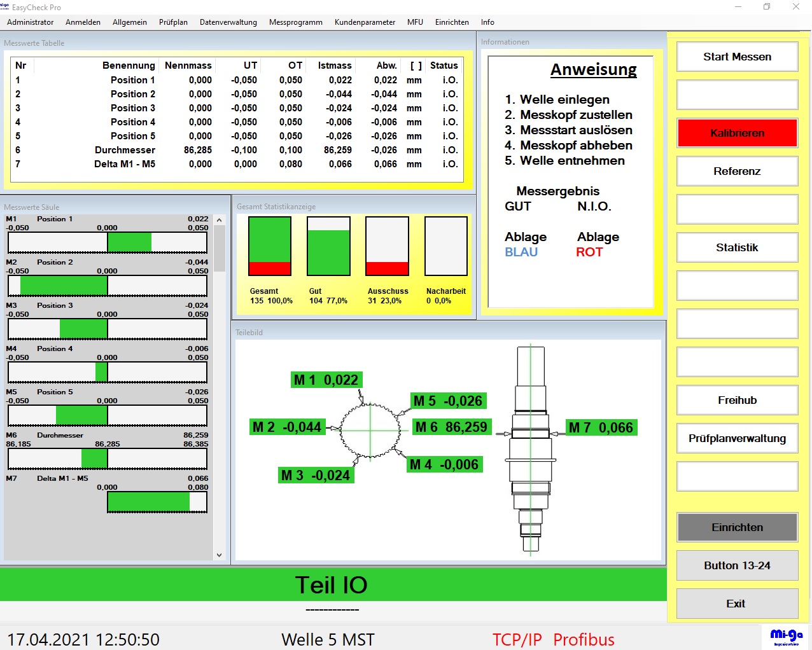Open the Datenverwaltung menu
The width and height of the screenshot is (812, 650).
(x=228, y=22)
